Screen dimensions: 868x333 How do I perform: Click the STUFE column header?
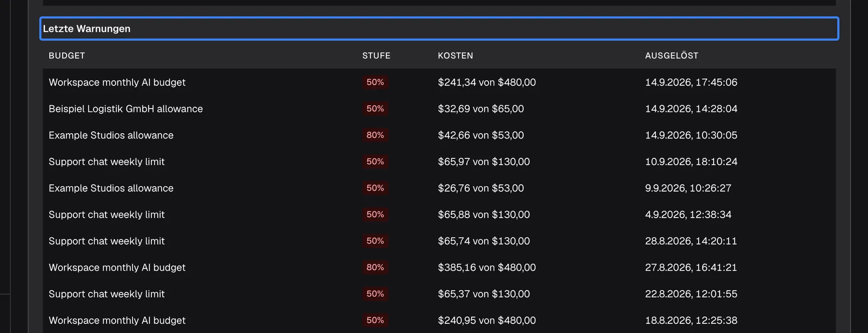[x=376, y=55]
